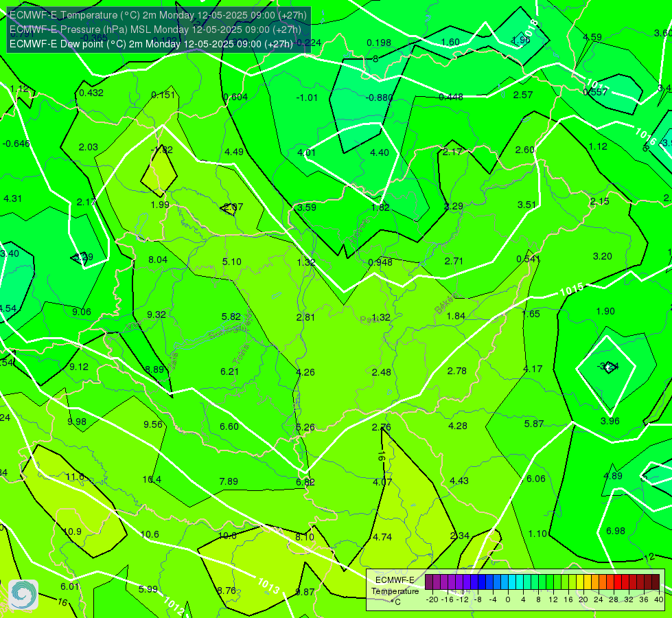Select the Dew point 2m layer label
This screenshot has height=618, width=672.
click(x=151, y=44)
